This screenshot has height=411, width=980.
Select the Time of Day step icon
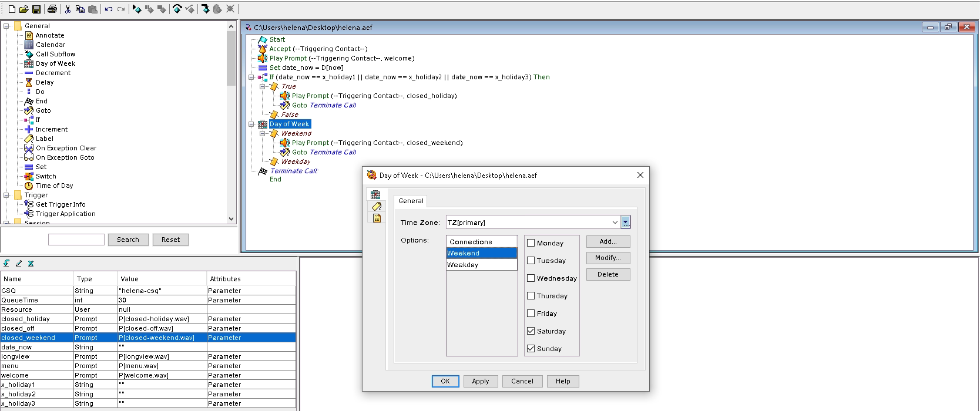click(x=28, y=186)
